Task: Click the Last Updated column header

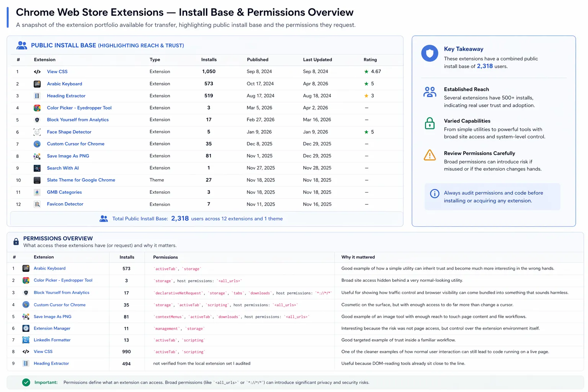Action: [317, 60]
